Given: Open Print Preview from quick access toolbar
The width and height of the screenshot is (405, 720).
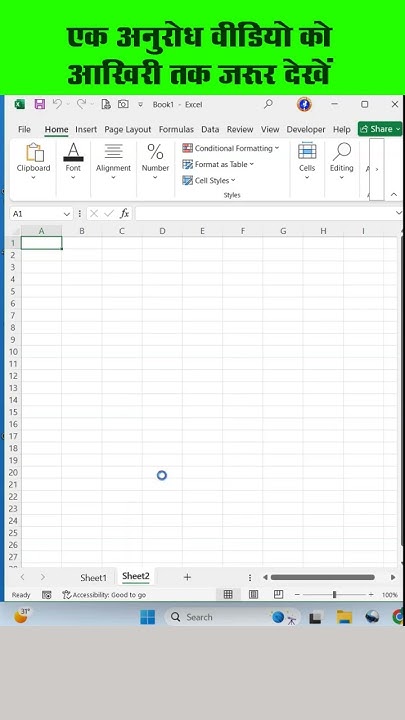Looking at the screenshot, I should 106,104.
